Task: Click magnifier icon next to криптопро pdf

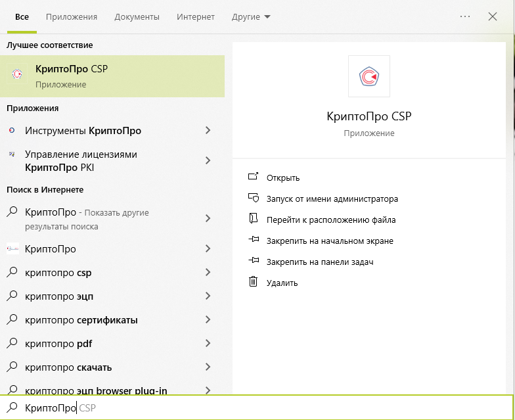Action: coord(12,343)
